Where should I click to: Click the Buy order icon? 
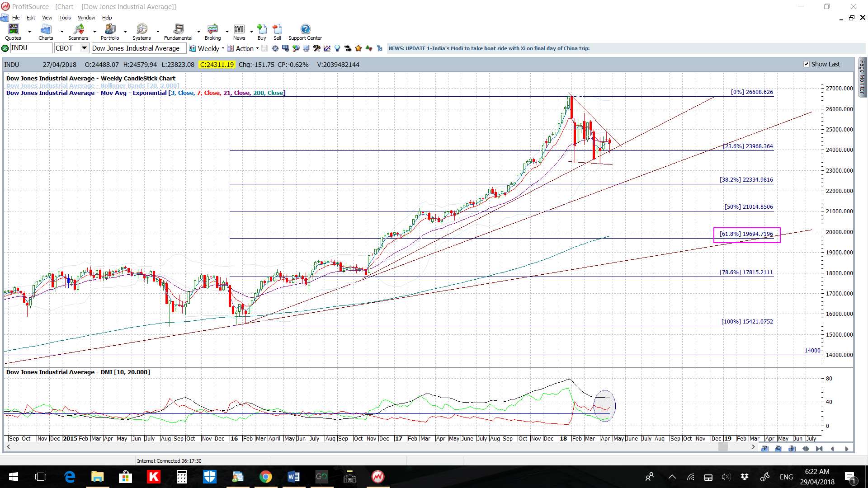[x=262, y=32]
